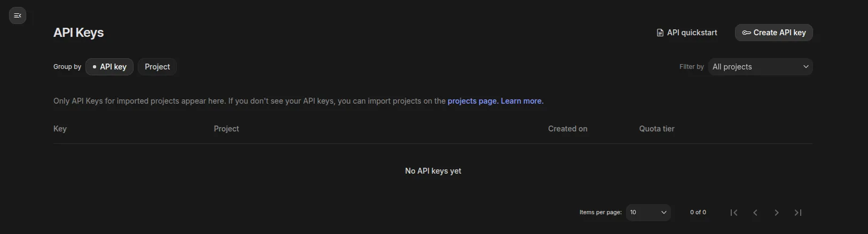The image size is (868, 234).
Task: Expand the items per page dropdown
Action: click(648, 213)
